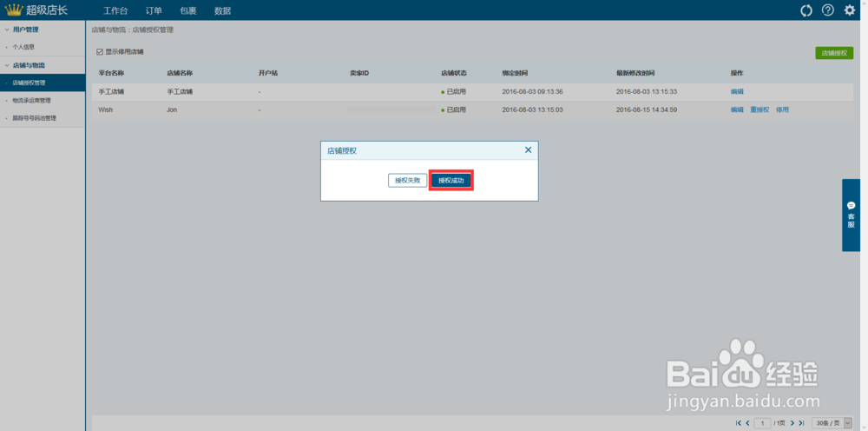Close the 店铺授权 dialog with X
Viewport: 868px width, 431px height.
coord(528,149)
